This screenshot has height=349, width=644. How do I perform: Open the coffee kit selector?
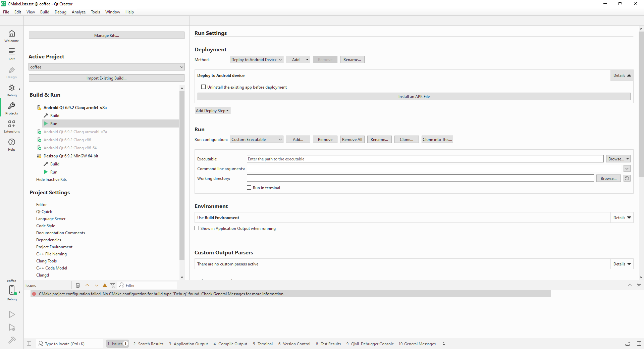point(12,290)
